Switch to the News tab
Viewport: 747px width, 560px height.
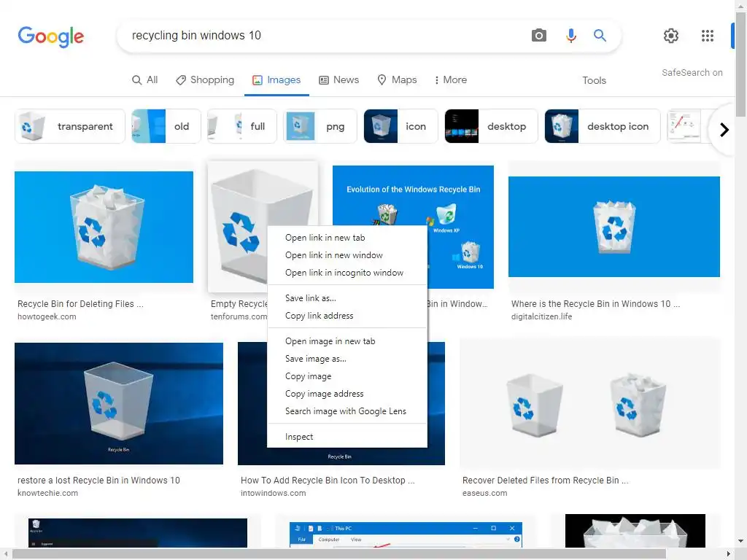pyautogui.click(x=338, y=80)
